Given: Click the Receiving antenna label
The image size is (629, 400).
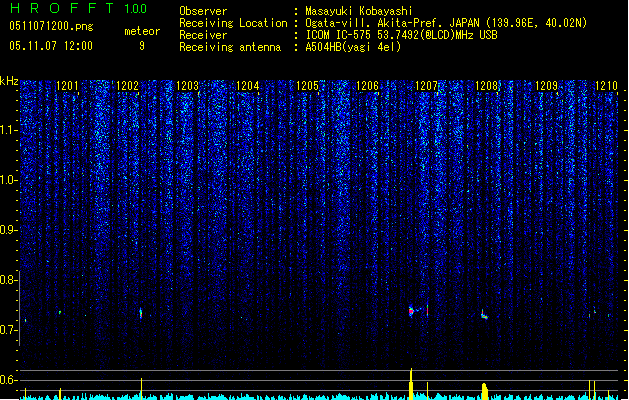Looking at the screenshot, I should pyautogui.click(x=230, y=47).
